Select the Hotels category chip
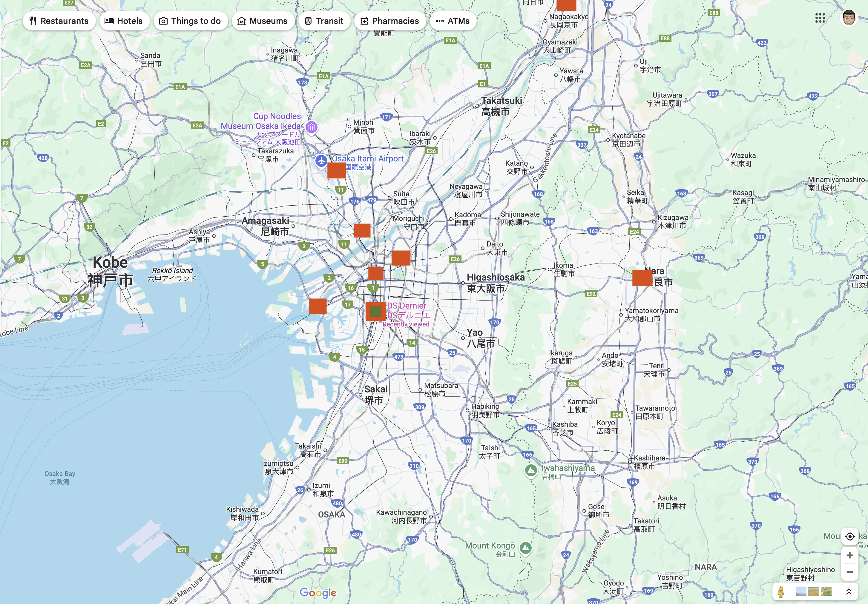Image resolution: width=868 pixels, height=604 pixels. 124,21
